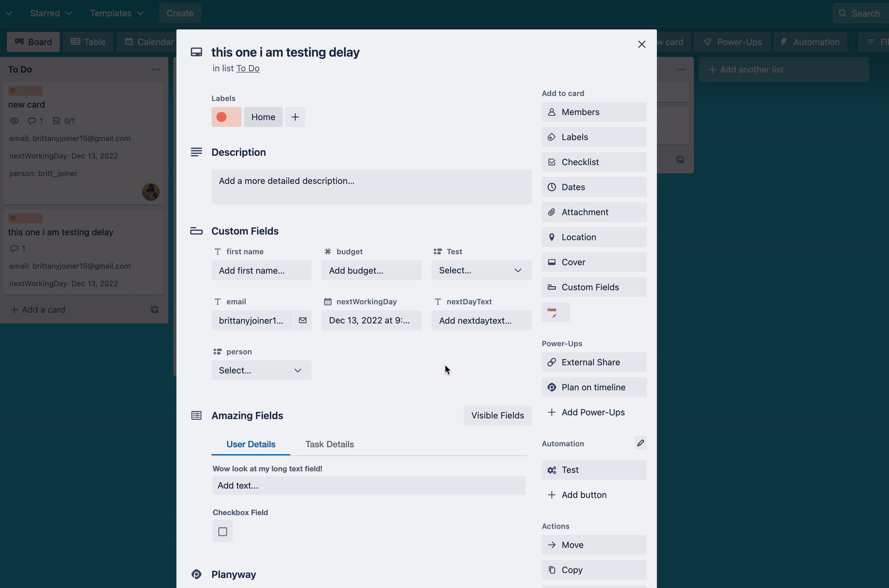
Task: Click the member avatar on the new card
Action: click(x=151, y=192)
